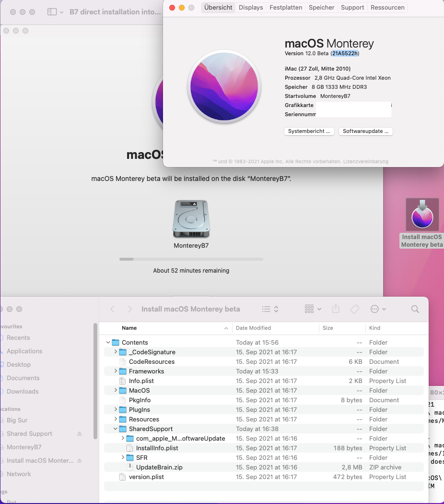Click the Finder back navigation arrow
The width and height of the screenshot is (444, 504).
tap(112, 309)
